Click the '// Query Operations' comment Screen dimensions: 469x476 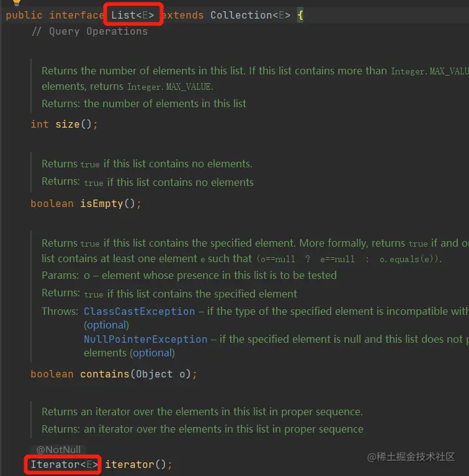(90, 32)
